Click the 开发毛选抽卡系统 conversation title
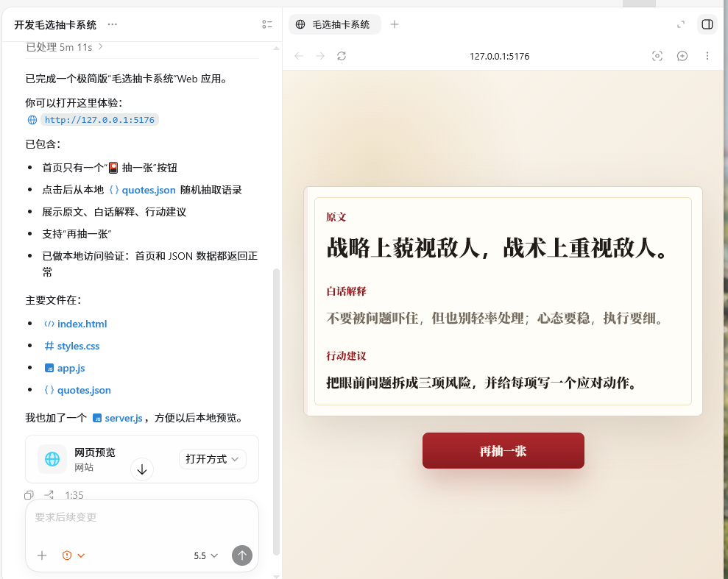The height and width of the screenshot is (579, 728). (55, 24)
